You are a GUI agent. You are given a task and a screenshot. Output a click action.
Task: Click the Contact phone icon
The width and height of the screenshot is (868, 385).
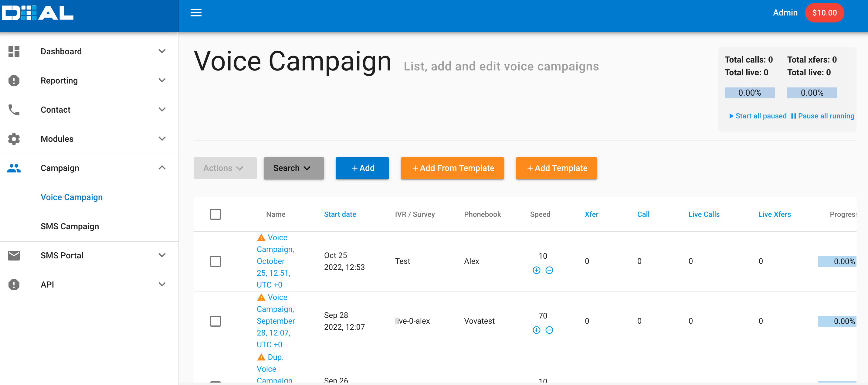pyautogui.click(x=14, y=110)
